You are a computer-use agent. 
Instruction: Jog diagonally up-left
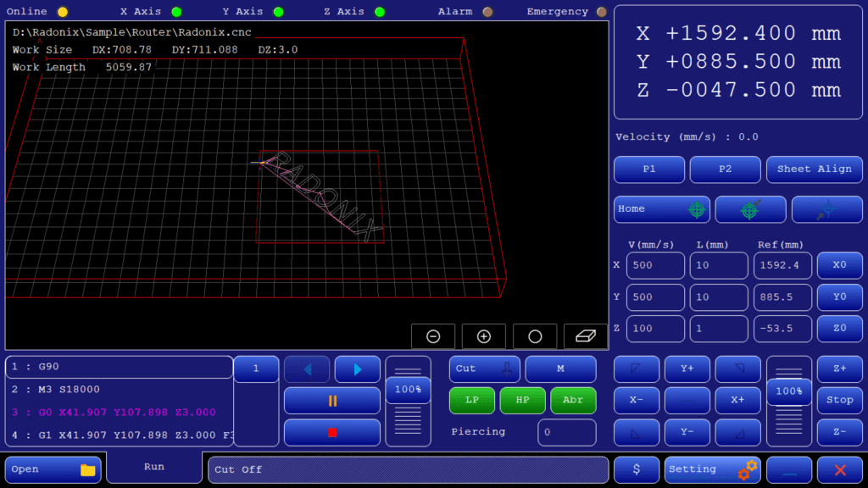coord(637,369)
